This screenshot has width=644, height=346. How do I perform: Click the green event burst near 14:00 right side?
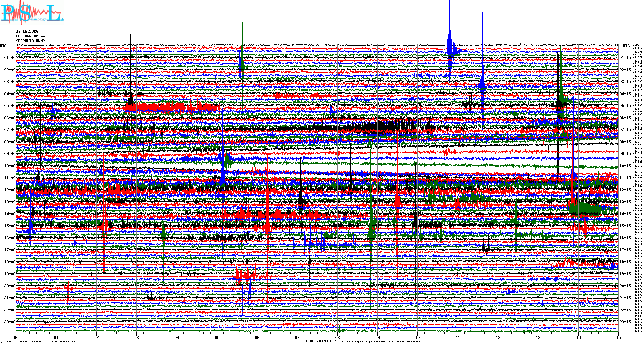pyautogui.click(x=585, y=209)
